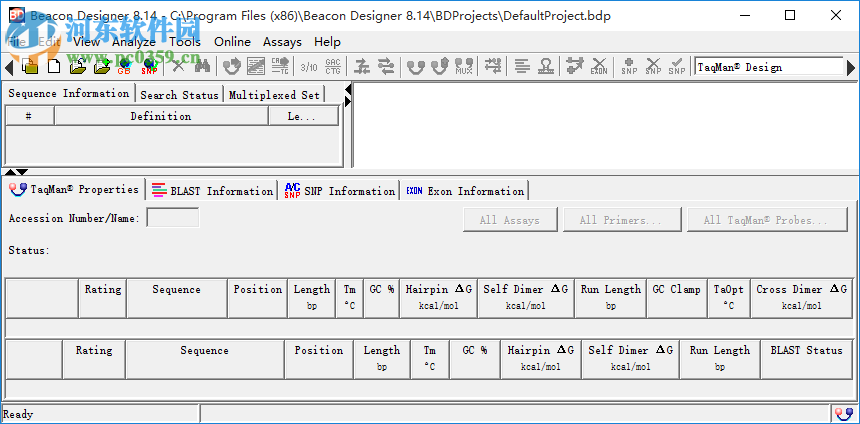Click the binoculars Find icon
860x424 pixels.
(x=202, y=67)
